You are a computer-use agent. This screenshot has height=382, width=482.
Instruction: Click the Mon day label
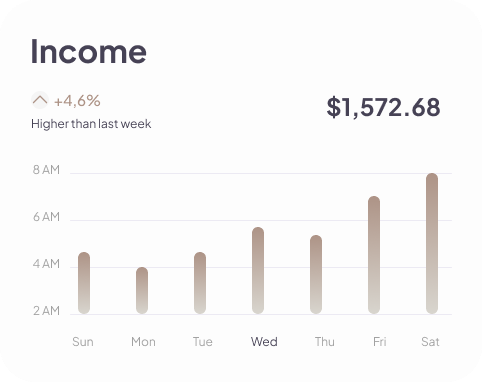tap(143, 342)
